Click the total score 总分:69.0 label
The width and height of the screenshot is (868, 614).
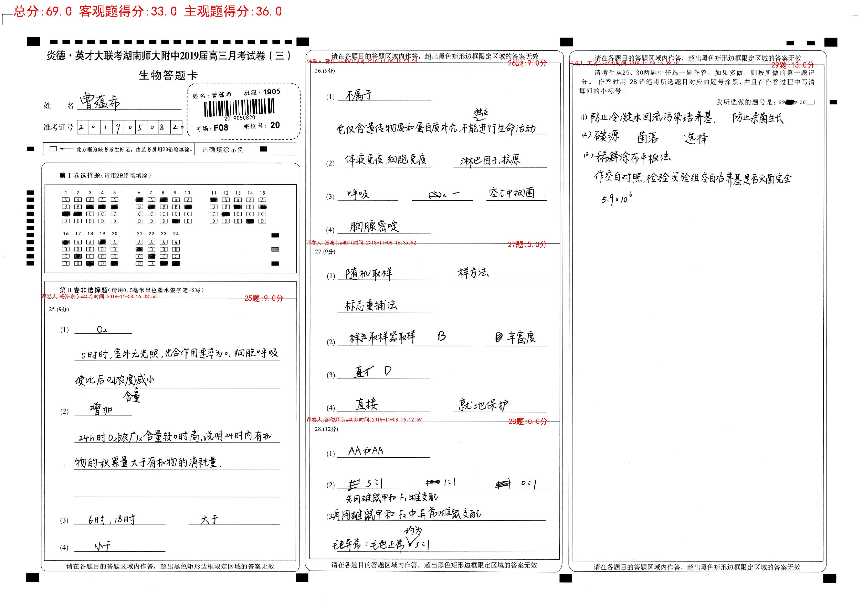(x=43, y=11)
